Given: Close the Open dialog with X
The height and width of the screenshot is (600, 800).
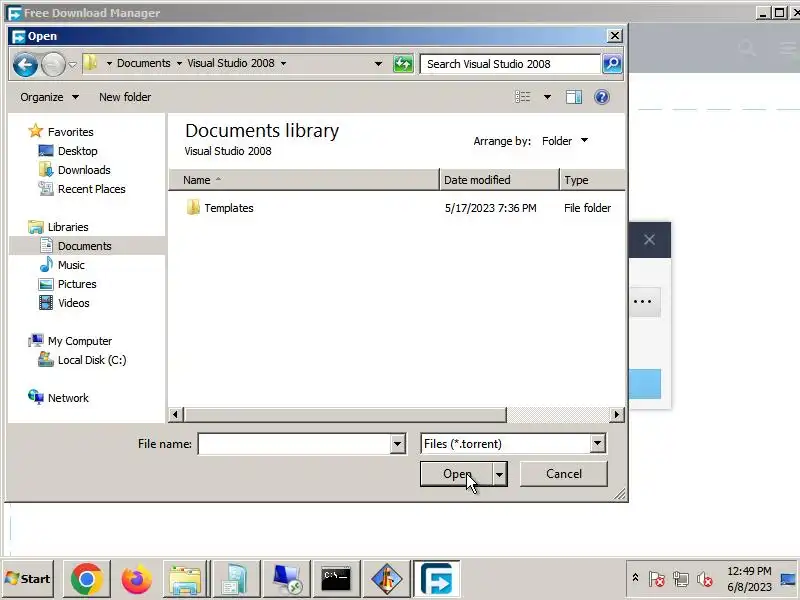Looking at the screenshot, I should 615,36.
